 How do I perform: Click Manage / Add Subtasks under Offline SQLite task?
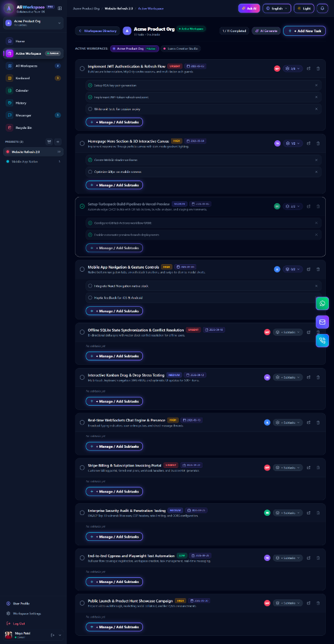click(x=114, y=356)
